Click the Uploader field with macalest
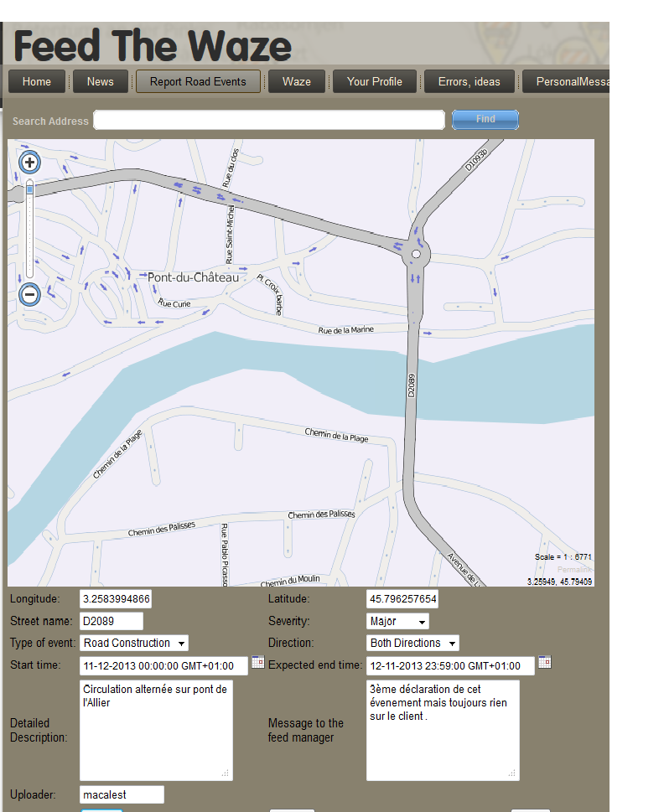664x812 pixels. coord(122,794)
